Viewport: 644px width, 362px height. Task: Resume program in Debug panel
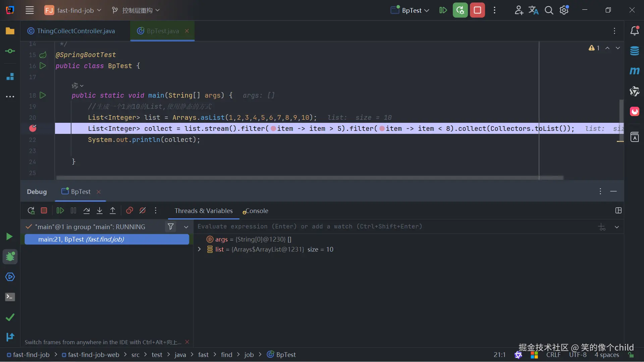[x=60, y=210]
